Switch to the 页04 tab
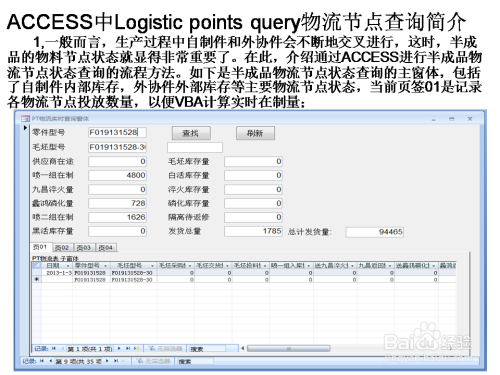This screenshot has width=500, height=375. [106, 248]
